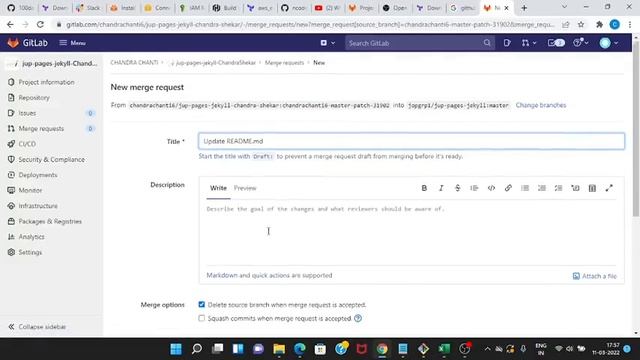Open Excel from taskbar
Screen dimensions: 640x360
click(444, 349)
